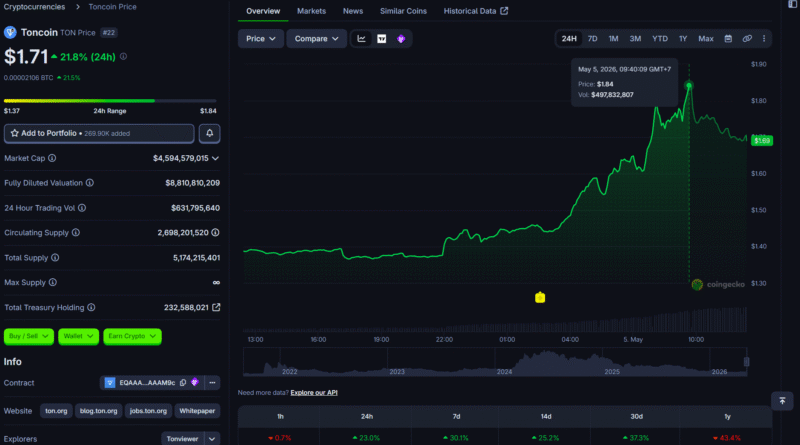Open the Similar Coins tab
The width and height of the screenshot is (800, 445).
tap(403, 11)
